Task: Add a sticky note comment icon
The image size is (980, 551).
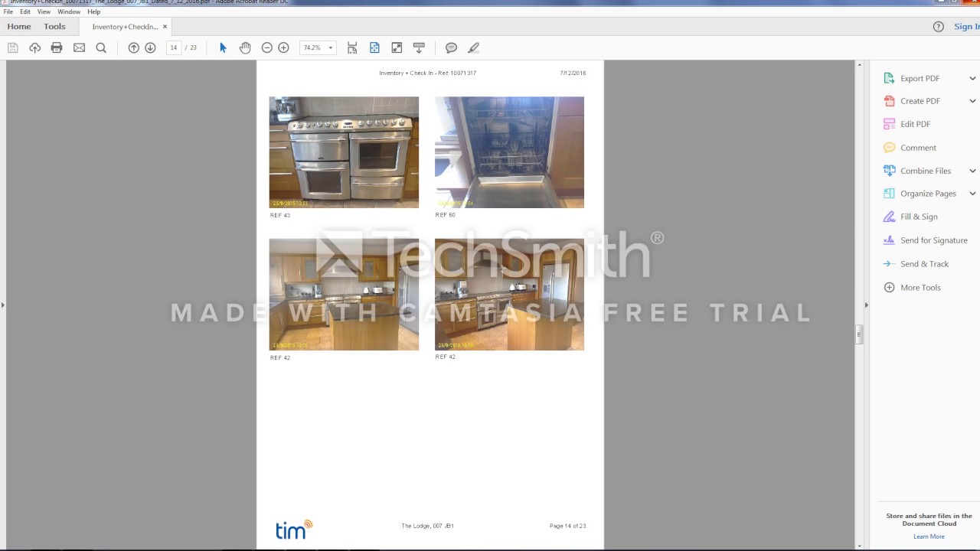Action: [451, 47]
